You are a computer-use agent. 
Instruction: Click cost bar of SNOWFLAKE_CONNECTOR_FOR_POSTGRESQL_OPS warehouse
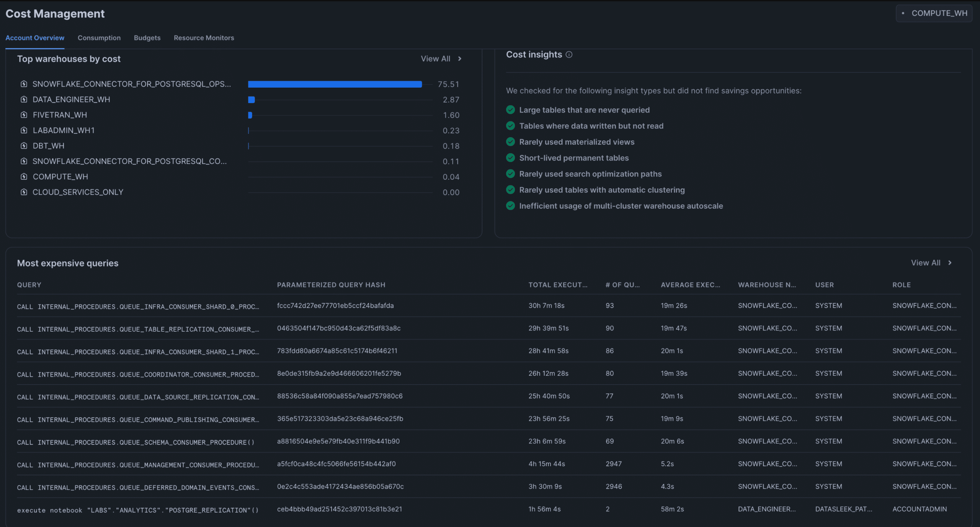pos(335,84)
